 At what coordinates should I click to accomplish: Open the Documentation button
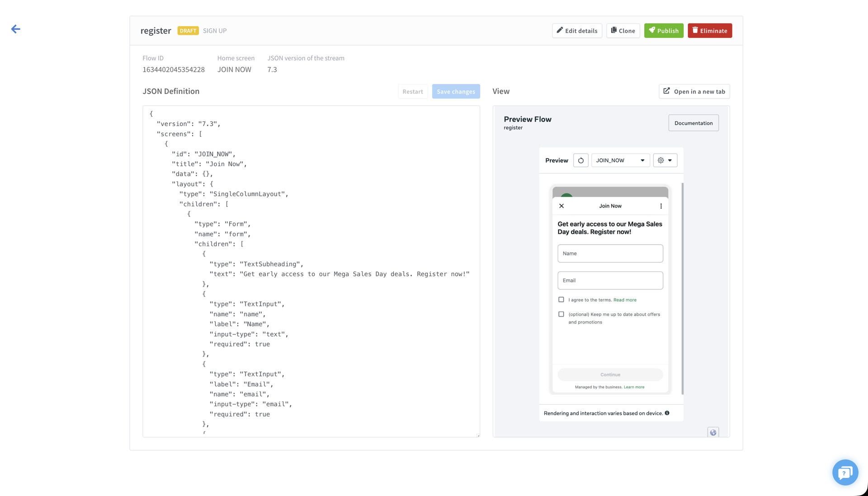tap(693, 123)
